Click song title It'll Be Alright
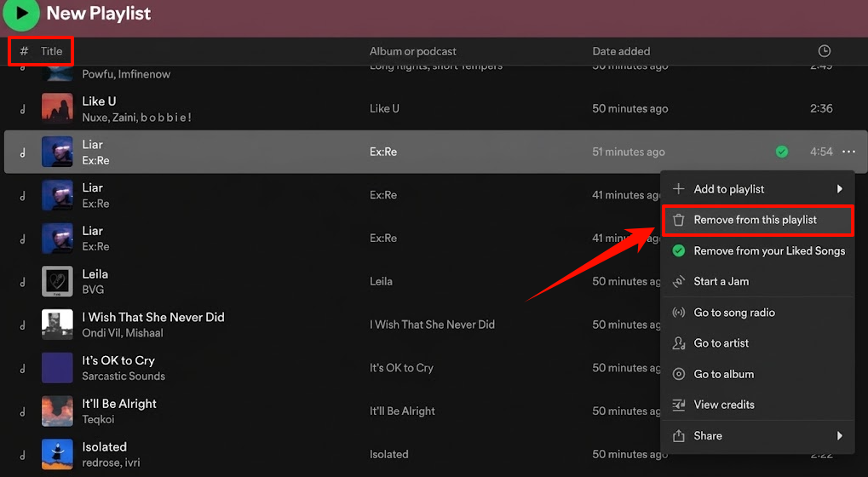868x477 pixels. (x=119, y=404)
